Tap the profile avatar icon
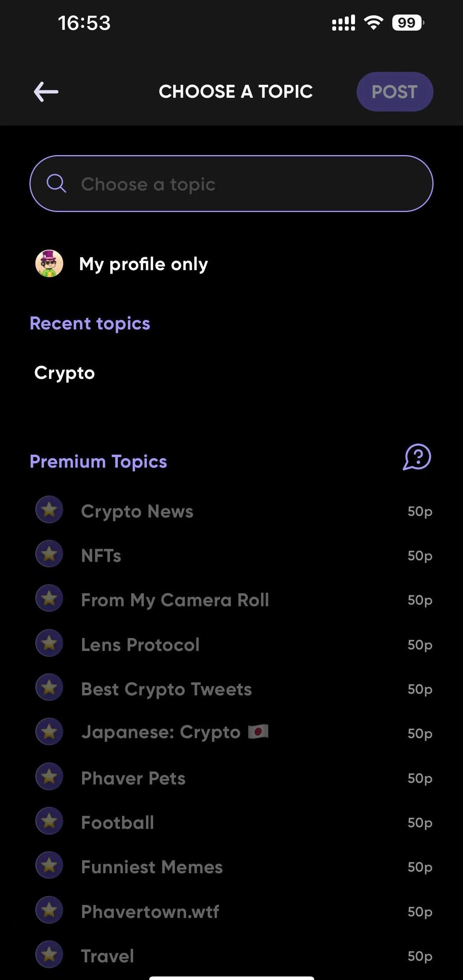Viewport: 463px width, 980px height. pyautogui.click(x=49, y=263)
